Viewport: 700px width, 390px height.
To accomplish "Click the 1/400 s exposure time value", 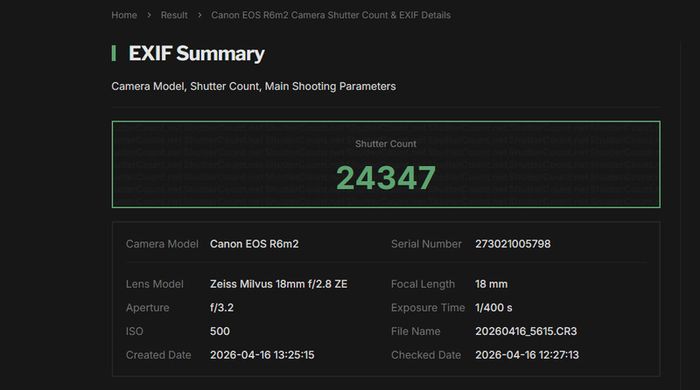I will (494, 308).
